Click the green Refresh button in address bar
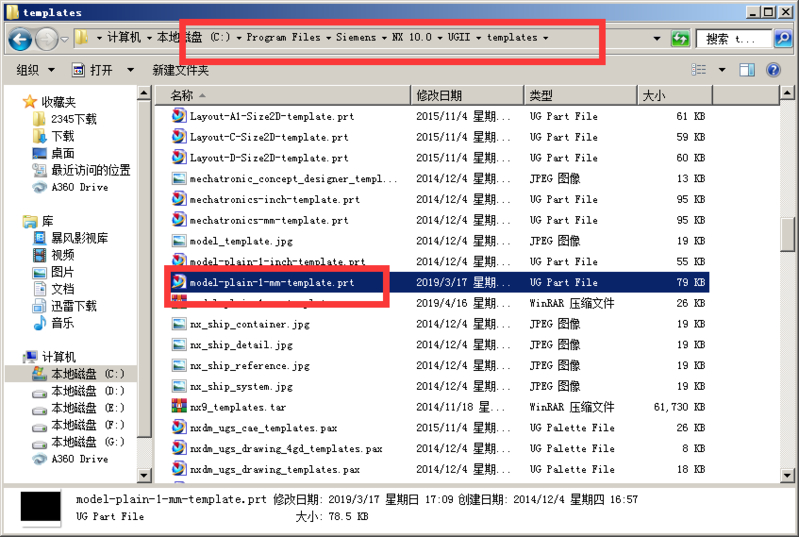This screenshot has width=799, height=537. [x=680, y=38]
